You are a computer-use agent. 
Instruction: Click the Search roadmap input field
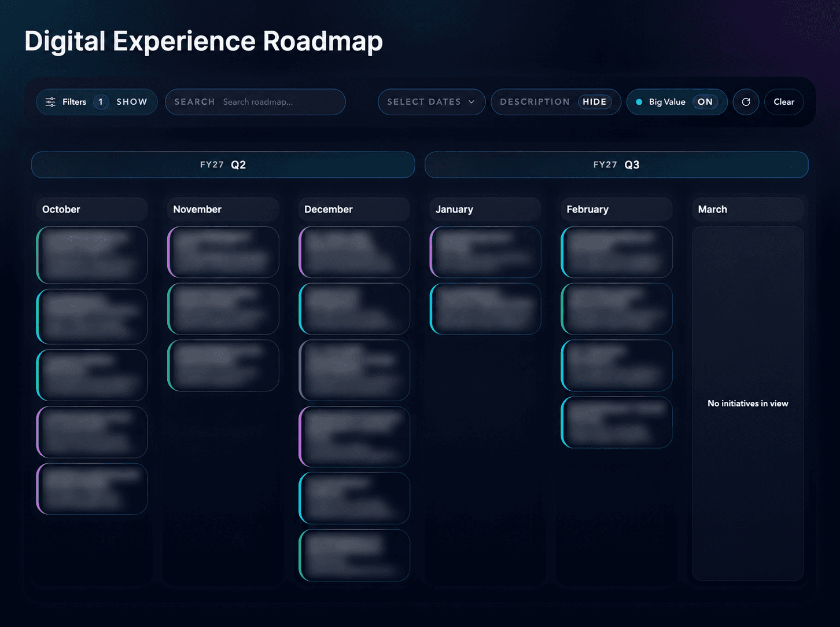click(255, 102)
